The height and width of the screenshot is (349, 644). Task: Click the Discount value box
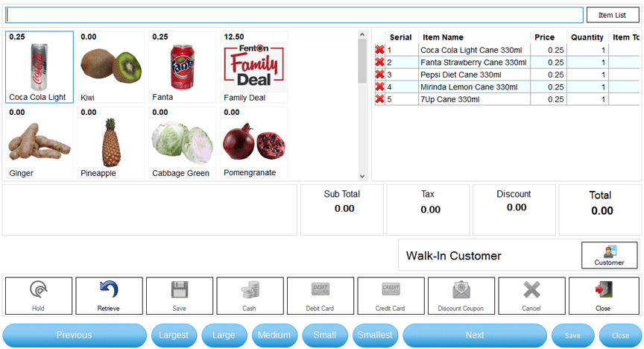514,210
